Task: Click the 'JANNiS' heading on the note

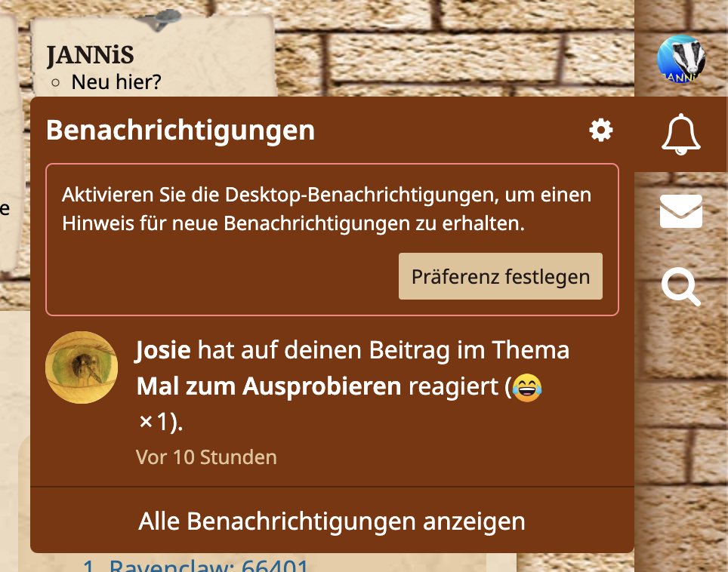Action: pyautogui.click(x=90, y=56)
